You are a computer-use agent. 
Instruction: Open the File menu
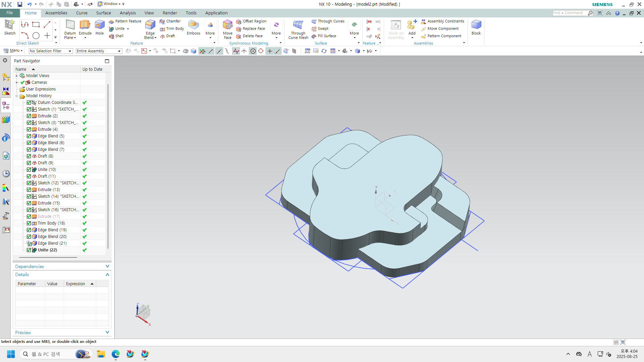tap(10, 13)
